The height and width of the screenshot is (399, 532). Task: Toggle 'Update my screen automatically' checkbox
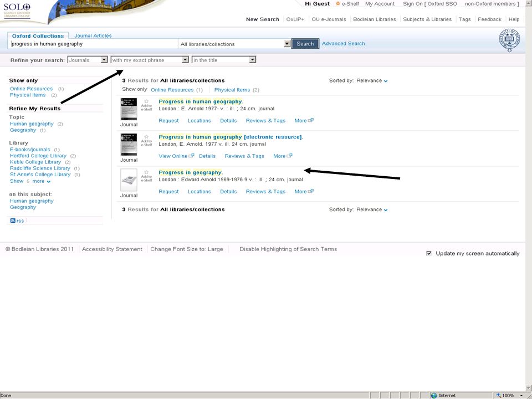(x=429, y=253)
